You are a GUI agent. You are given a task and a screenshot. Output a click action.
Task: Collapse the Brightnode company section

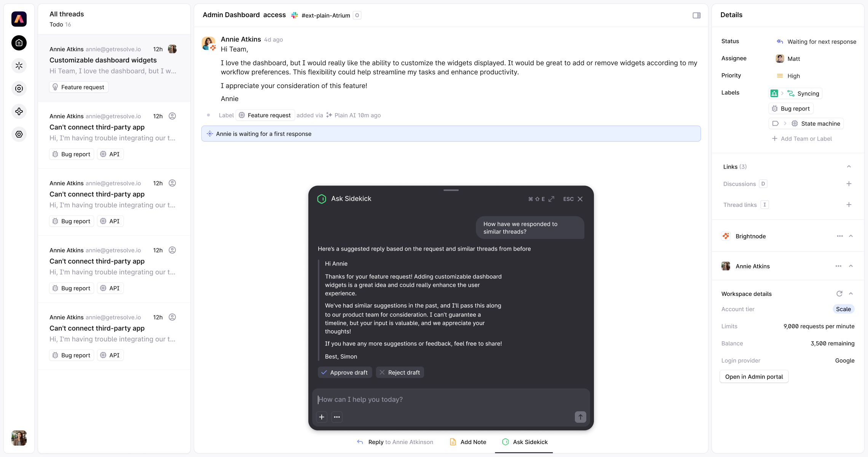coord(851,236)
